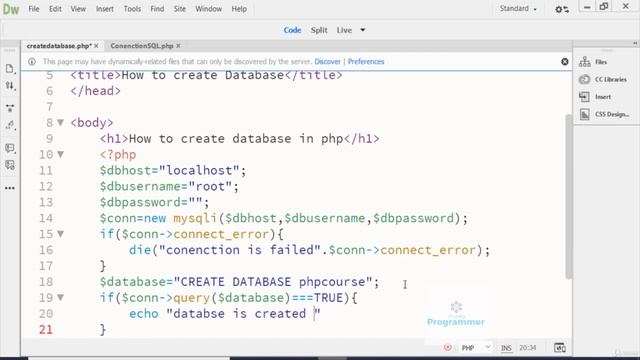Open the Help menu

(239, 9)
